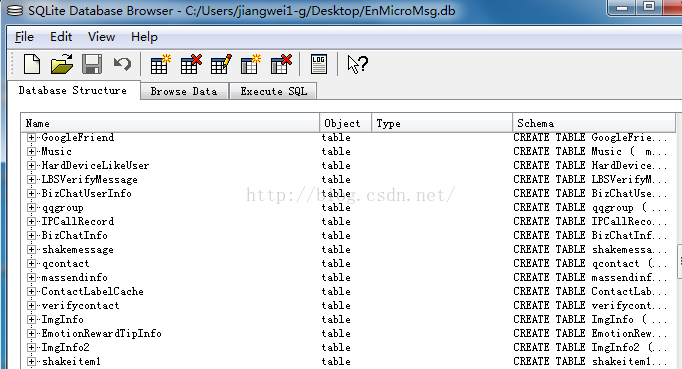Sort by the Name column header
The height and width of the screenshot is (369, 682).
pyautogui.click(x=170, y=123)
